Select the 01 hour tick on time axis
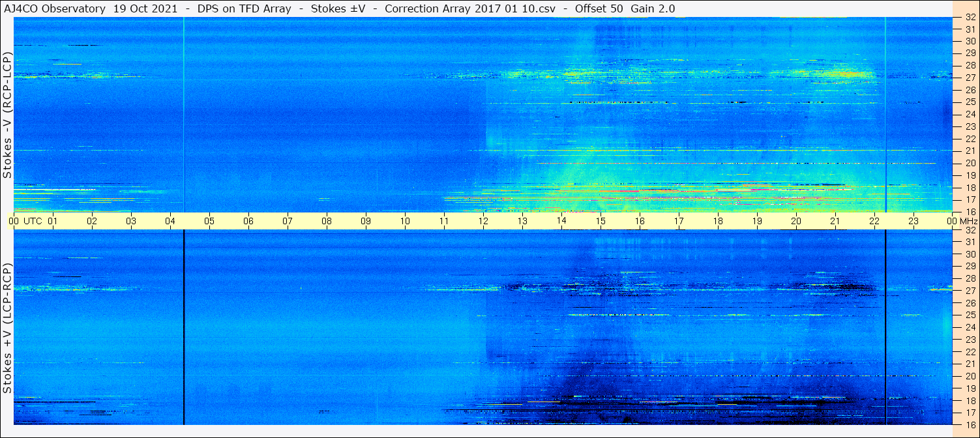Image resolution: width=980 pixels, height=438 pixels. [x=53, y=221]
